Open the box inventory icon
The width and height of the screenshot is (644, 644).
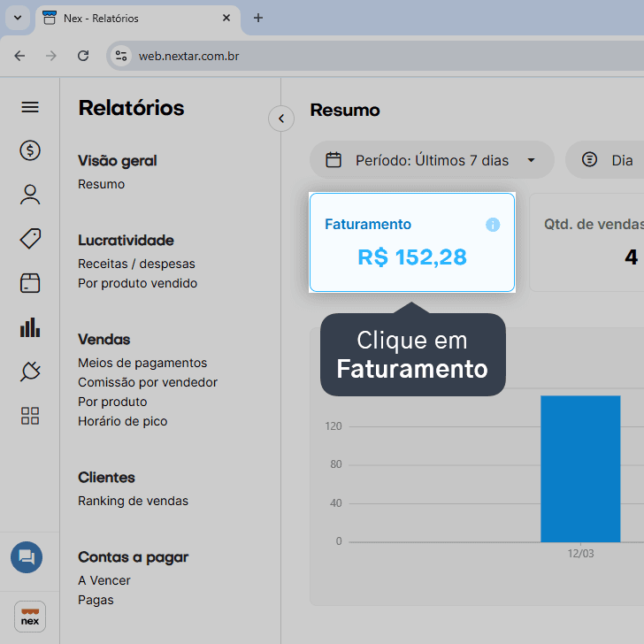tap(30, 283)
